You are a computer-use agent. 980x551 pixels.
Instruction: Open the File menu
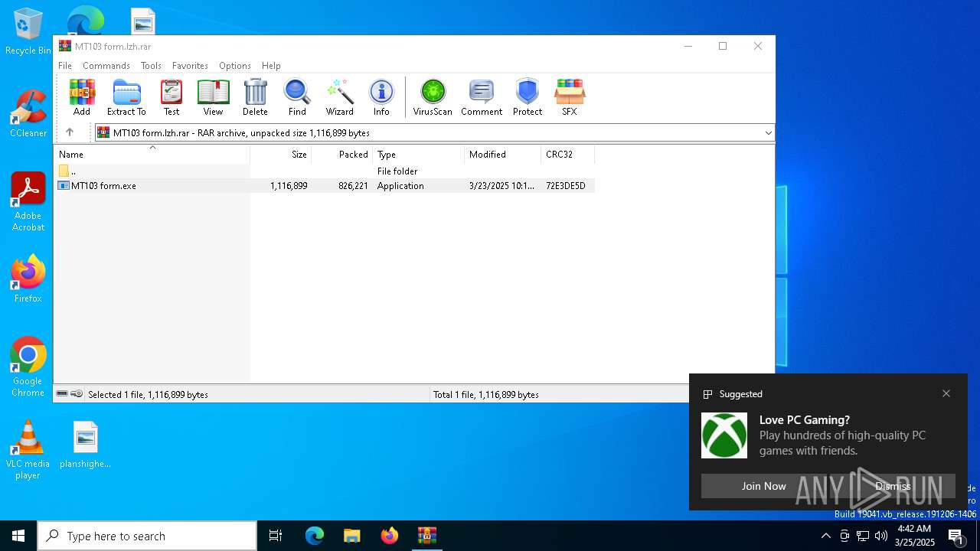coord(65,66)
